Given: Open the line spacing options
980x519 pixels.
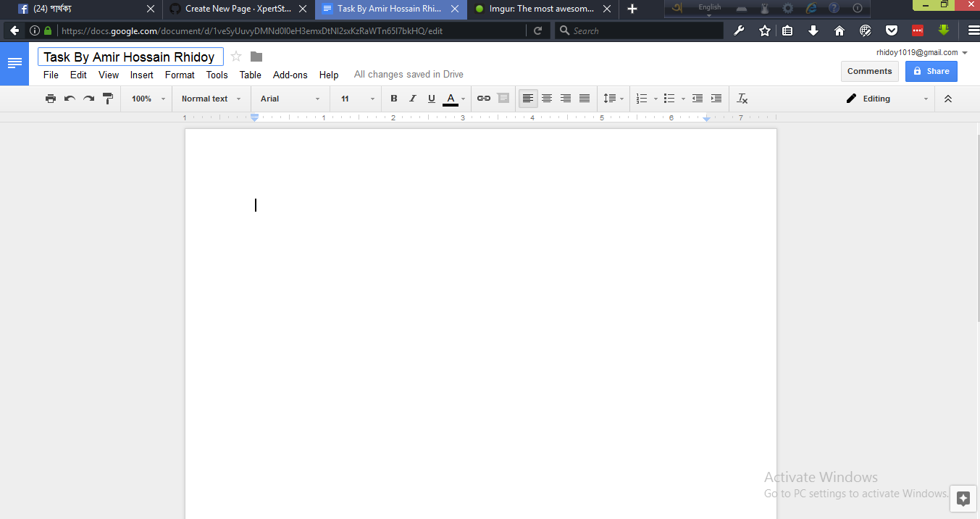Looking at the screenshot, I should click(x=613, y=99).
